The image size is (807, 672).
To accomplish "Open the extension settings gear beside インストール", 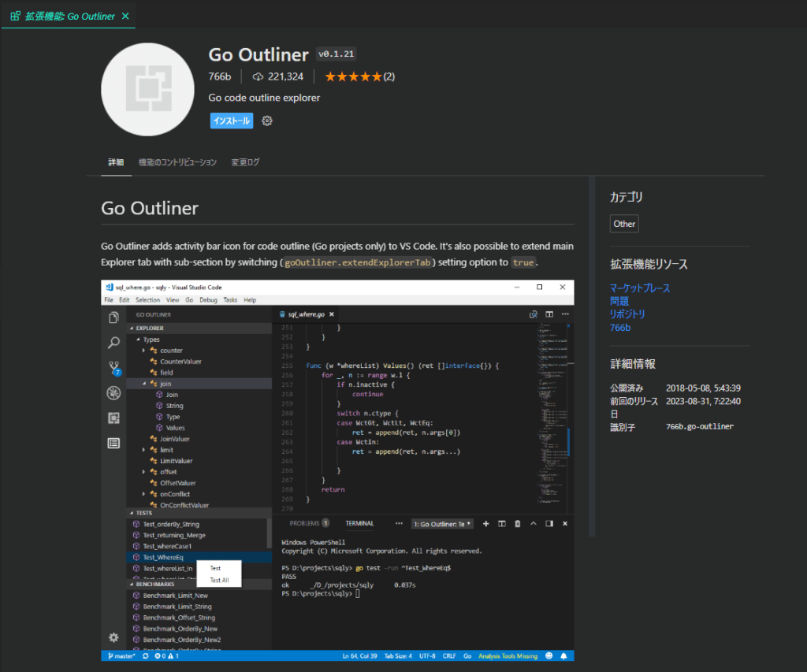I will coord(266,120).
